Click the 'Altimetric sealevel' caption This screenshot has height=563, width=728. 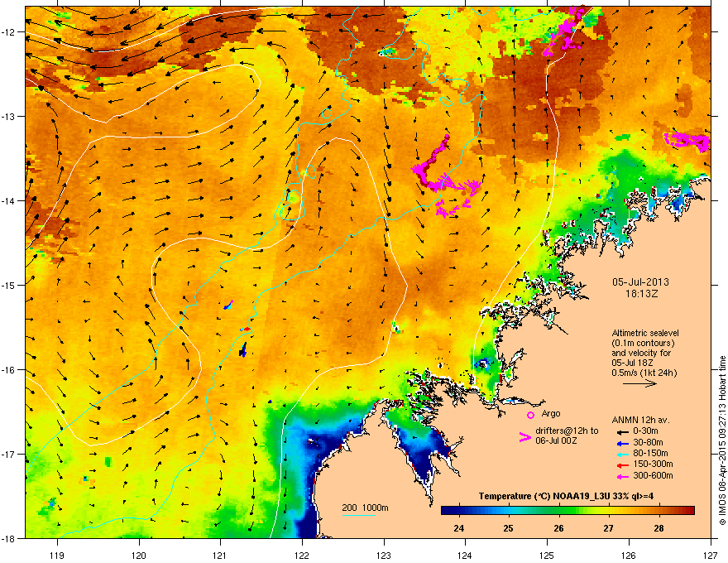tap(645, 333)
